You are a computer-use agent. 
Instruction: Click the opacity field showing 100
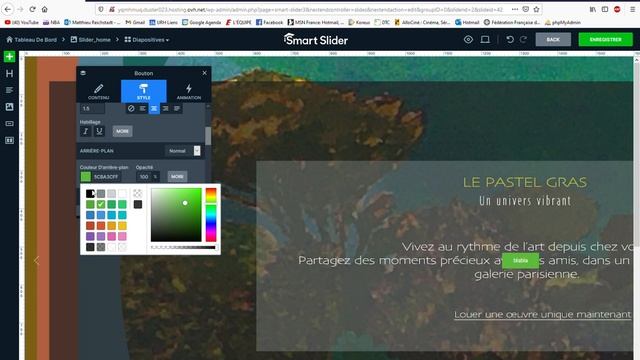[144, 177]
